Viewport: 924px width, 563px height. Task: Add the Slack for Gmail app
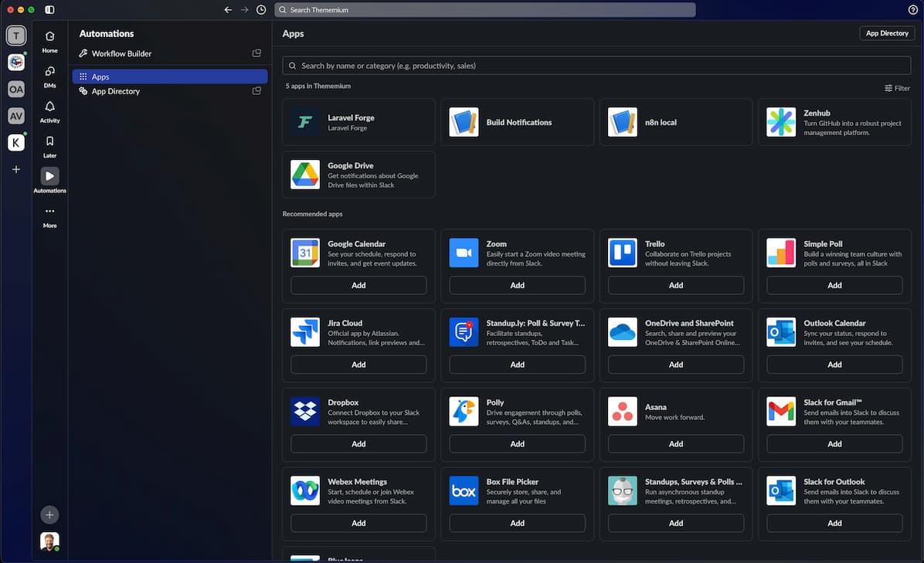834,444
